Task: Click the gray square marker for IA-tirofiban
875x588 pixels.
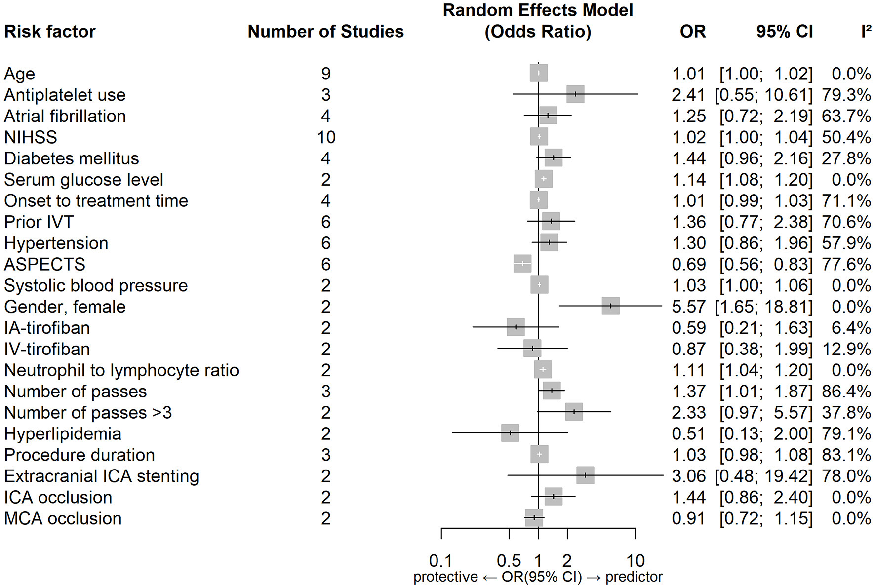Action: pyautogui.click(x=516, y=327)
